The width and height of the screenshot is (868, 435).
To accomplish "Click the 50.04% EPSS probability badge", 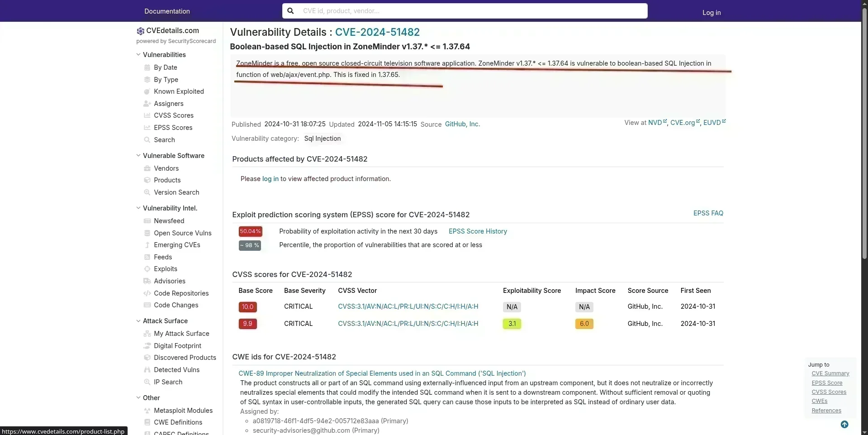I will point(250,231).
